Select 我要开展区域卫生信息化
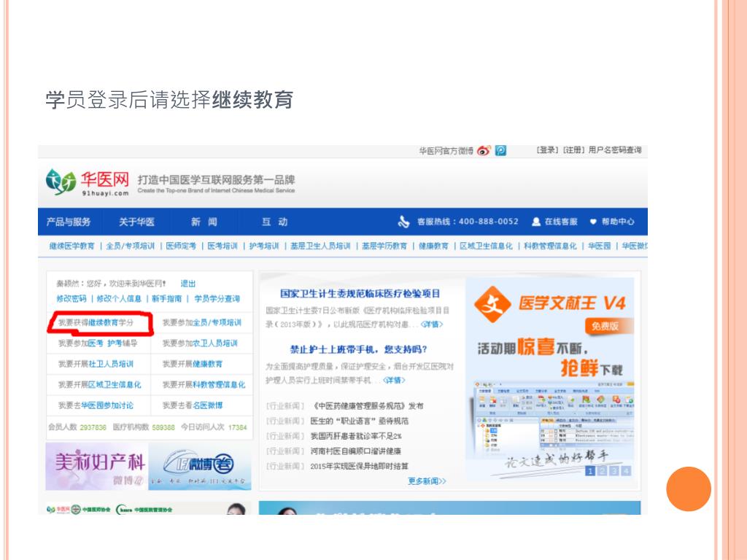Viewport: 747px width, 560px height. [99, 384]
